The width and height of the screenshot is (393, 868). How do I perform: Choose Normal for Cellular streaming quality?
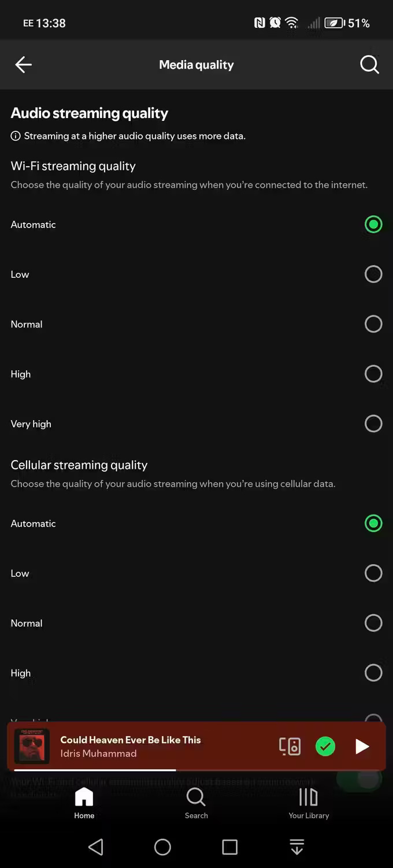click(x=373, y=623)
